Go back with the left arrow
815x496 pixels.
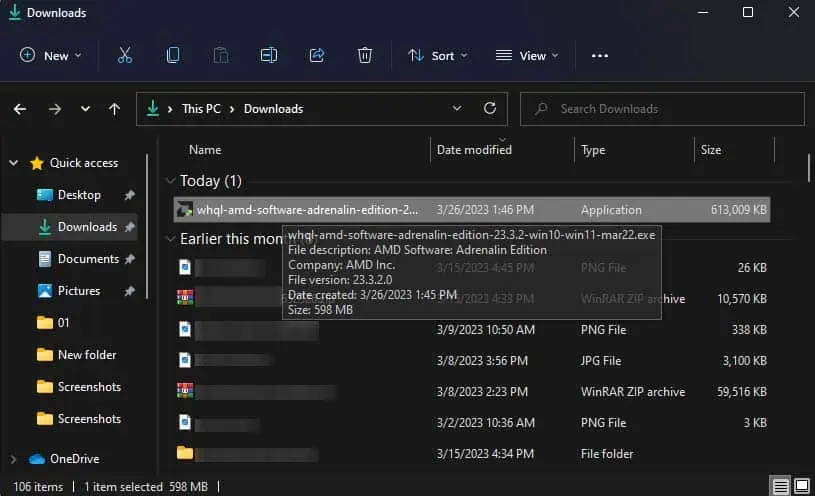(20, 109)
